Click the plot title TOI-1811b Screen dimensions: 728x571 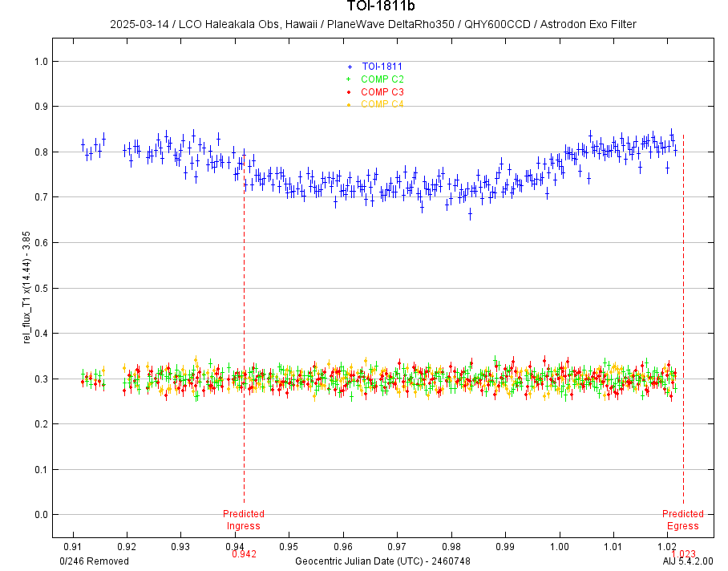pyautogui.click(x=381, y=6)
